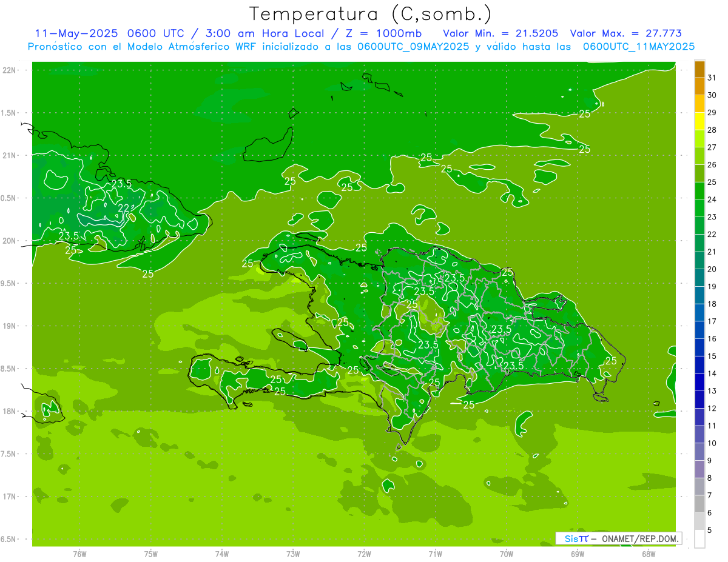Click the "21N" latitude axis label
728x562 pixels.
click(10, 155)
